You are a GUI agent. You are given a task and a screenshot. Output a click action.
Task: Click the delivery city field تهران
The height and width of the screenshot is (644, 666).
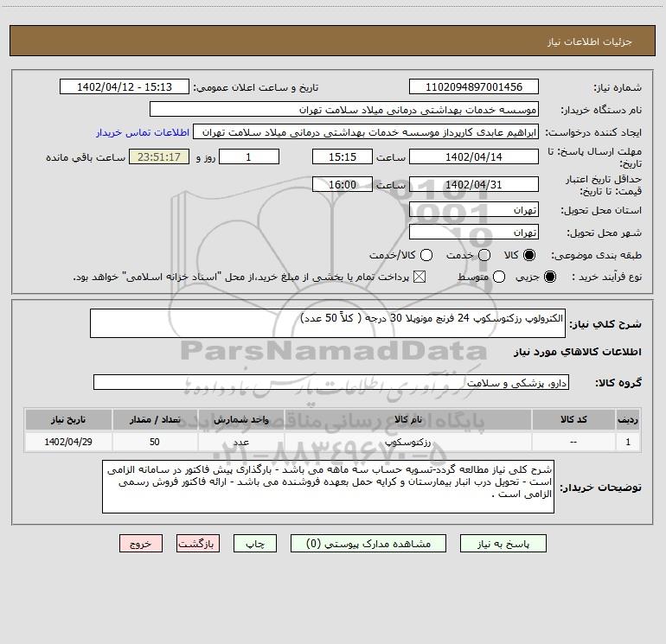coord(474,232)
